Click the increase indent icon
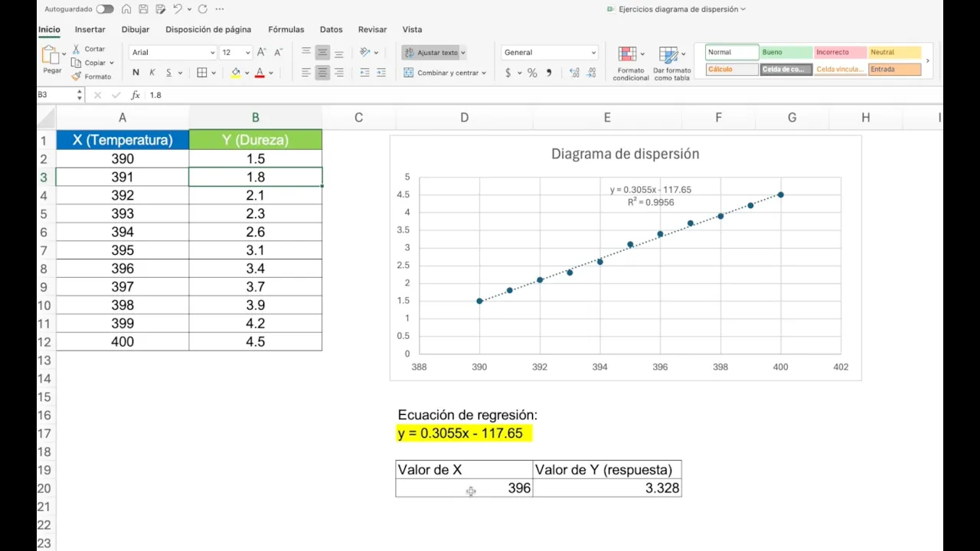 [x=381, y=73]
